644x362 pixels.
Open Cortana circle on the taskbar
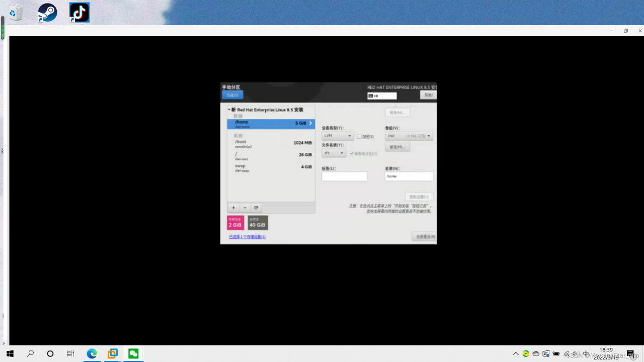pyautogui.click(x=50, y=353)
